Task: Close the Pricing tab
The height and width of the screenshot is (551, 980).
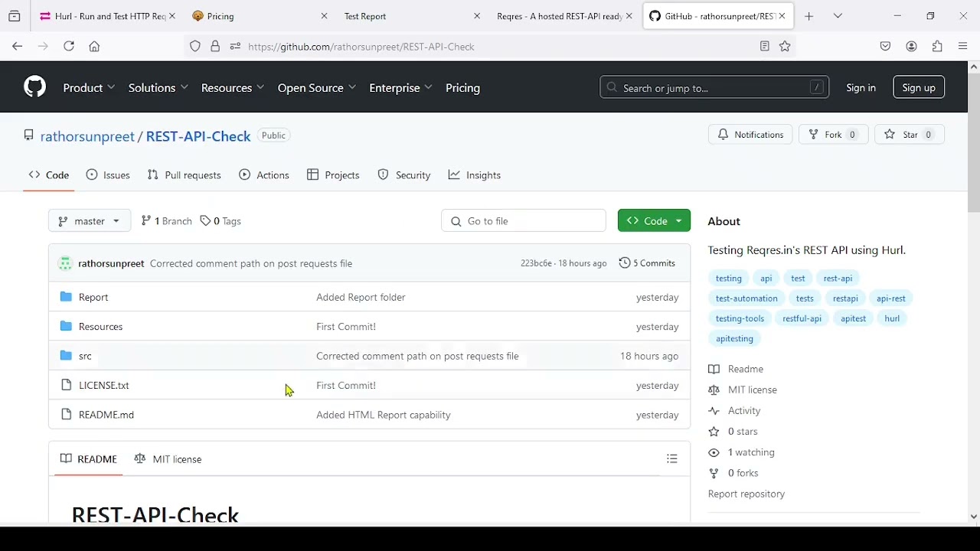Action: point(325,16)
